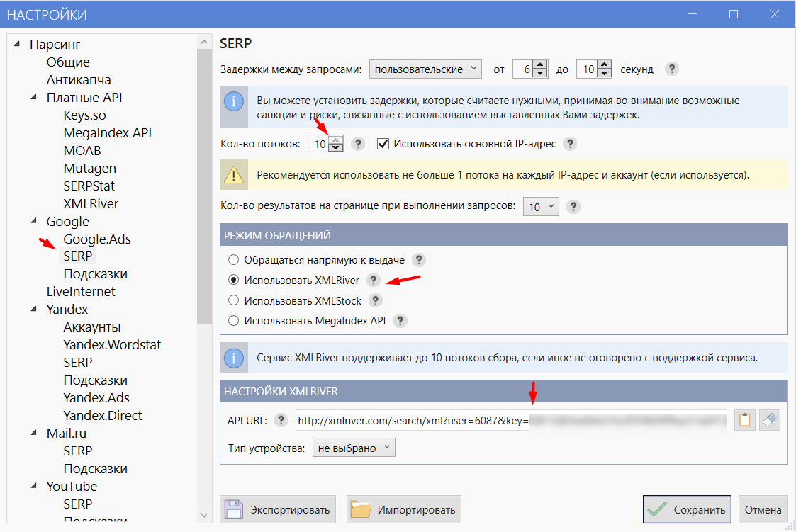796x532 pixels.
Task: Open SERP under Yandex
Action: click(78, 363)
